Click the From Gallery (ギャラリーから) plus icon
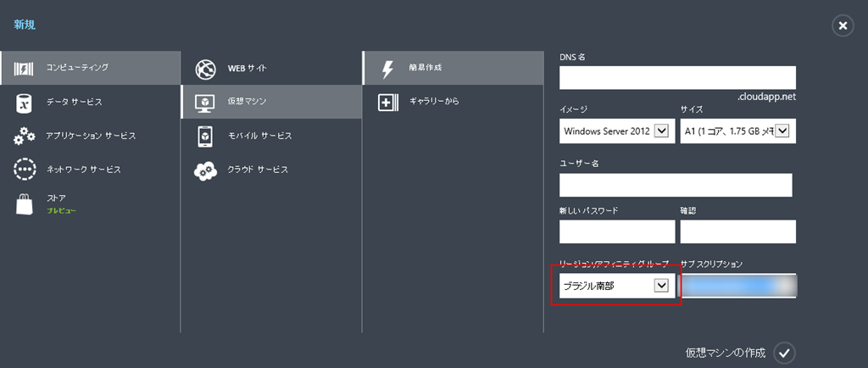 tap(387, 103)
